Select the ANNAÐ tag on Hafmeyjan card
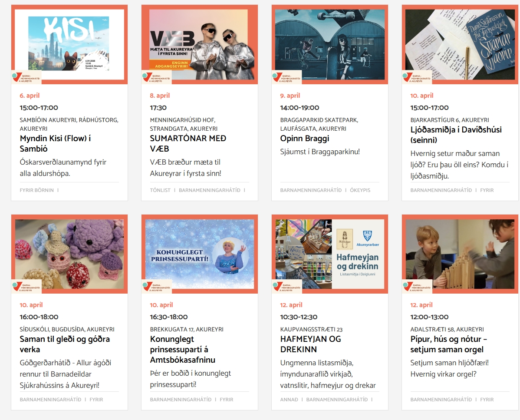This screenshot has height=420, width=520. 289,400
